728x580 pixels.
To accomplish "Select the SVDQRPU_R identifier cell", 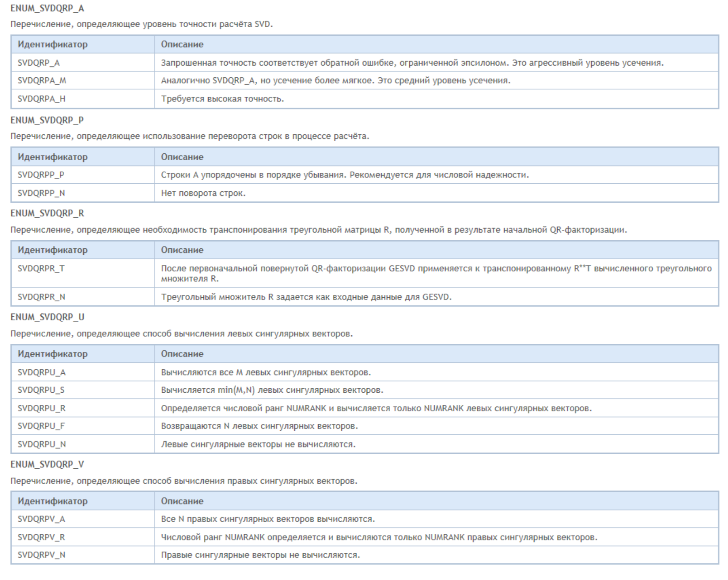I will click(x=83, y=408).
